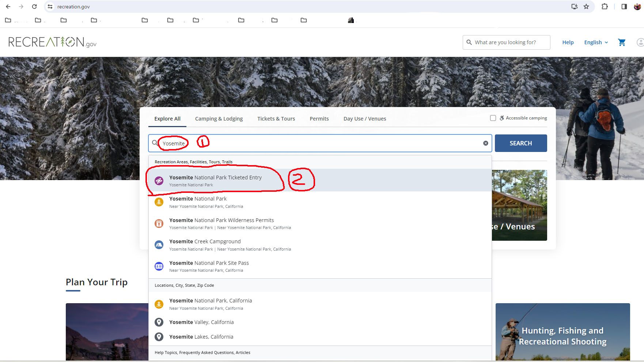Screen dimensions: 644x362
Task: Switch to the Camping & Lodging tab
Action: [219, 119]
